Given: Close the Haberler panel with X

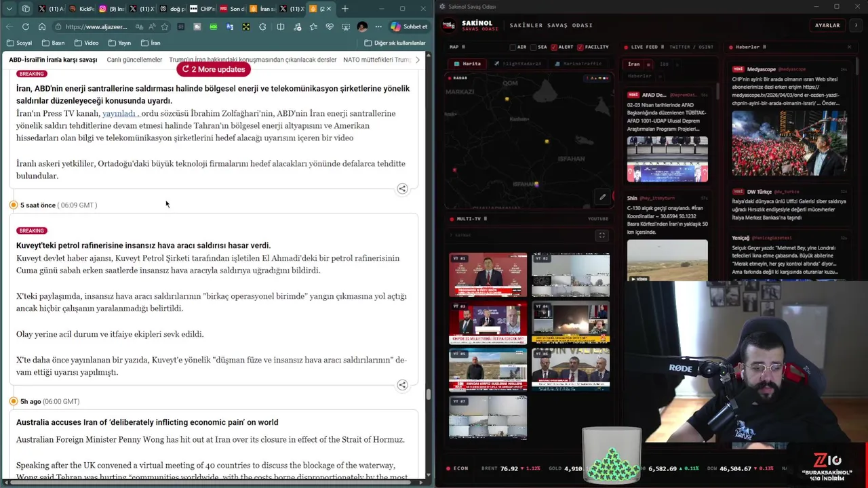Looking at the screenshot, I should (849, 47).
